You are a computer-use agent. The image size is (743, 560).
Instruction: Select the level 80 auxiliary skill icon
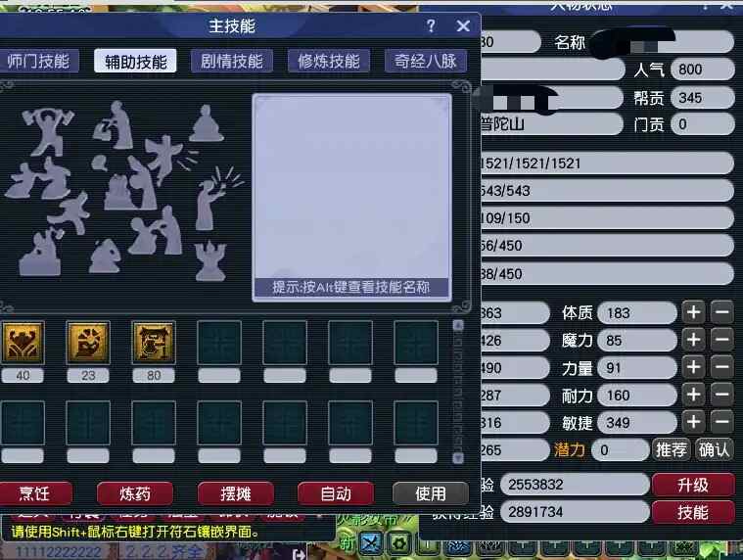(154, 343)
